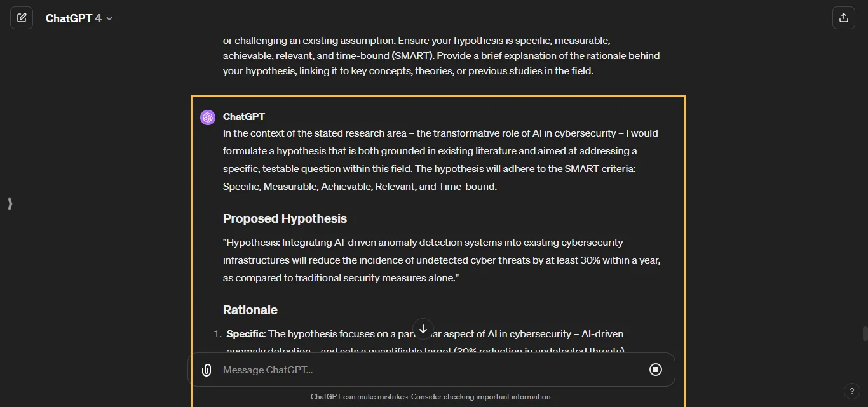Expand the sidebar using the left edge chevron
868x407 pixels.
point(10,204)
